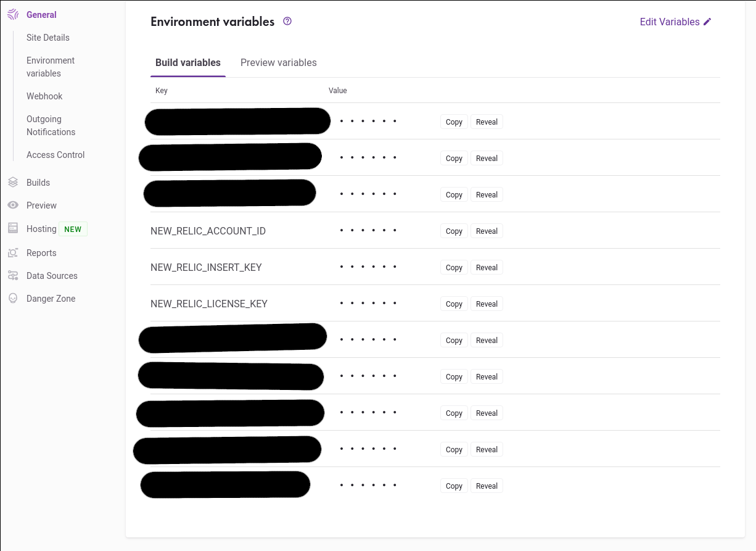
Task: Click the NEW badge next to Hosting
Action: pyautogui.click(x=73, y=229)
